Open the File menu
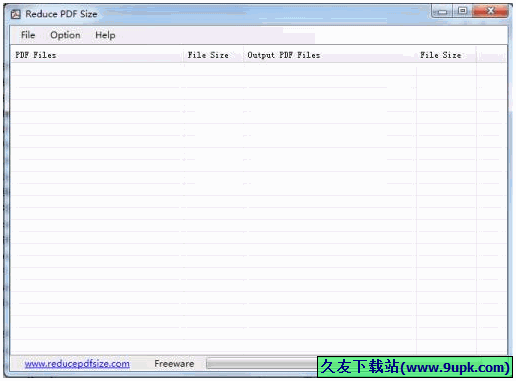Image resolution: width=516 pixels, height=381 pixels. [x=28, y=35]
